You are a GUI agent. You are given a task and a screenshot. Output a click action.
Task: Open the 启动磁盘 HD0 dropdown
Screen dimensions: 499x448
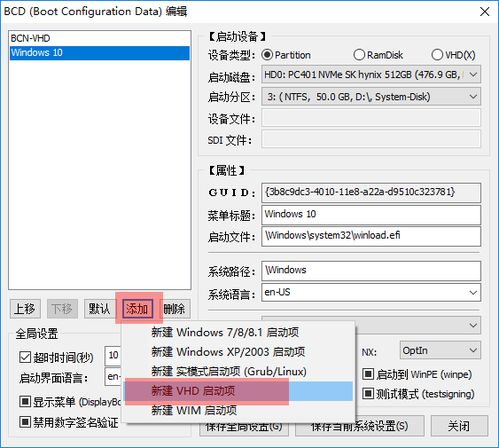(371, 75)
